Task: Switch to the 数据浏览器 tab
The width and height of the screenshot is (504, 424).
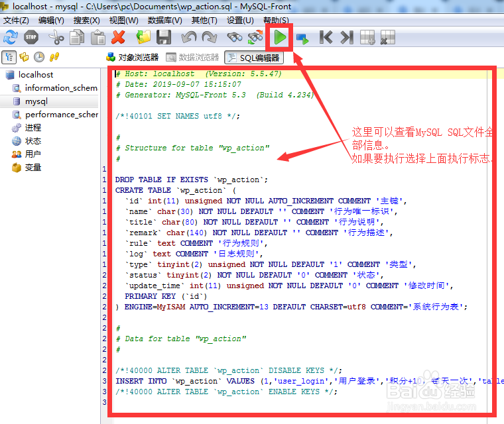Action: [192, 58]
